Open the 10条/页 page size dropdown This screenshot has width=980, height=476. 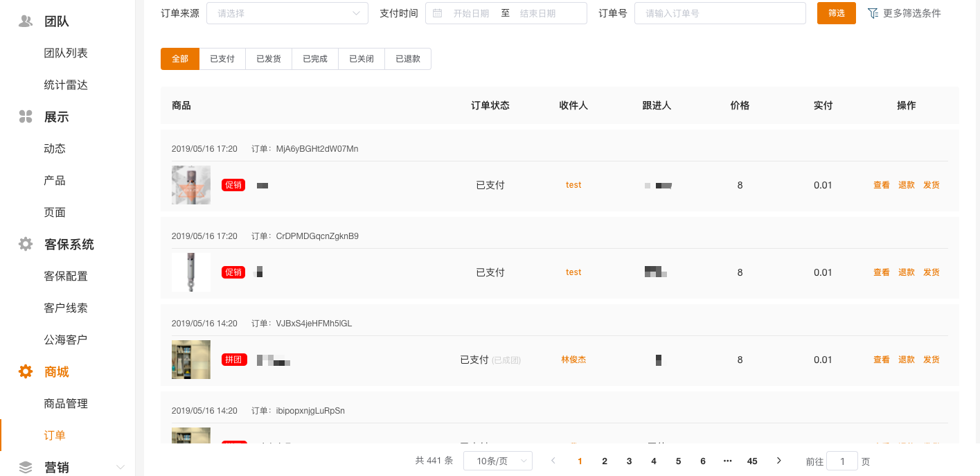497,461
